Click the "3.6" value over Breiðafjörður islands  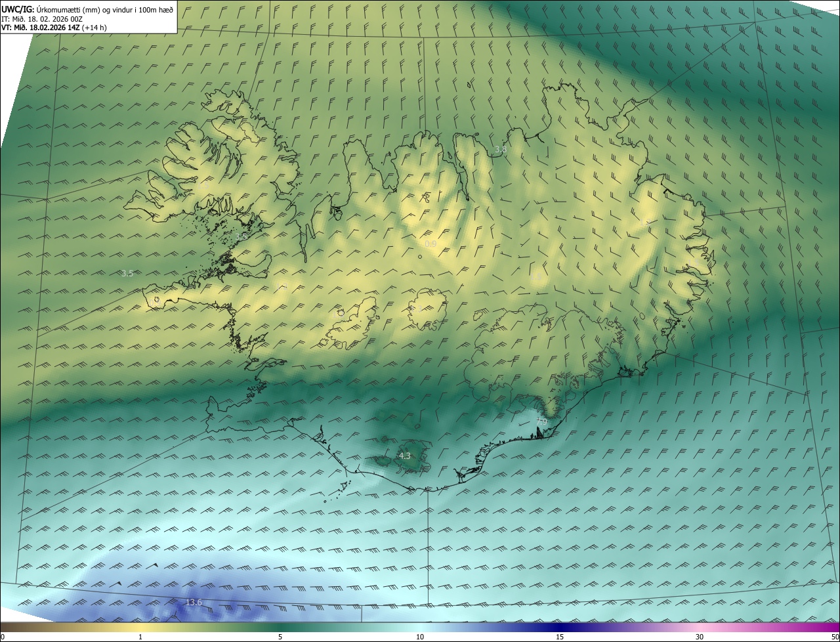click(241, 236)
